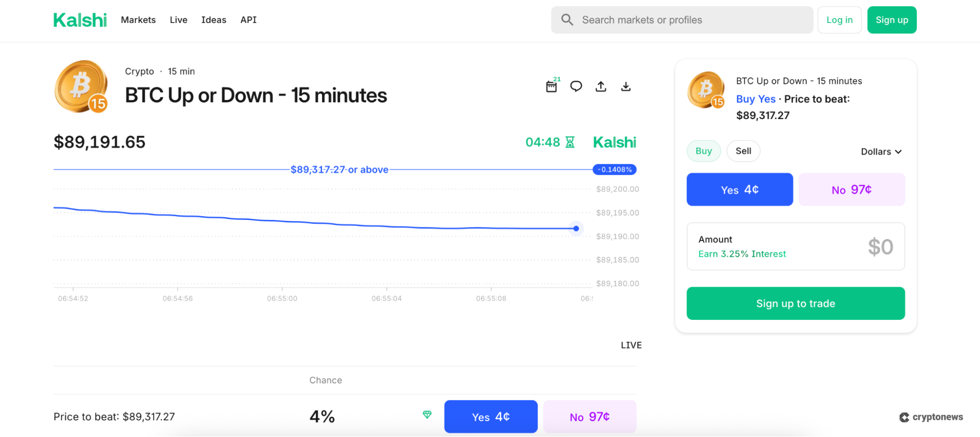980x437 pixels.
Task: Open the API menu item
Action: click(x=249, y=20)
